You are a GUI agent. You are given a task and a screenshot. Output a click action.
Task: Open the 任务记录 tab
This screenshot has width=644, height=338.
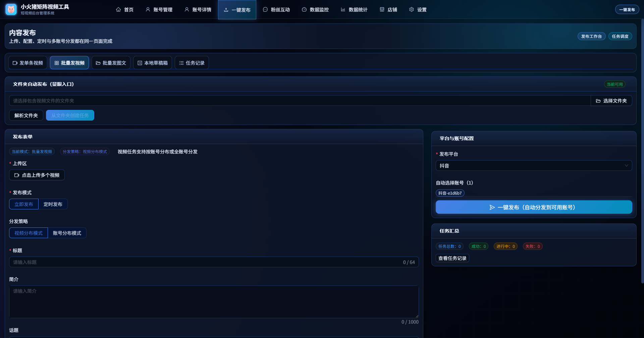coord(192,63)
